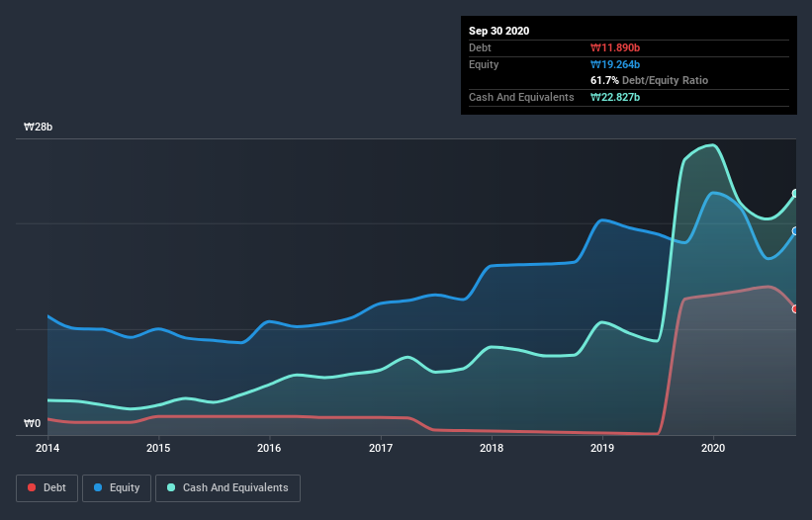This screenshot has width=812, height=520.
Task: Click the ₩28b y-axis label
Action: coord(39,128)
